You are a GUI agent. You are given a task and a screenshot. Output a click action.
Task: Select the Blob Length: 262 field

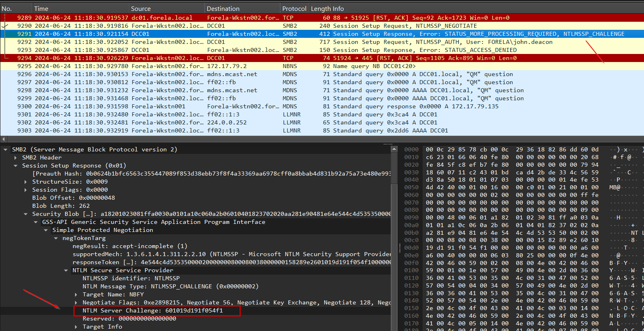point(61,206)
